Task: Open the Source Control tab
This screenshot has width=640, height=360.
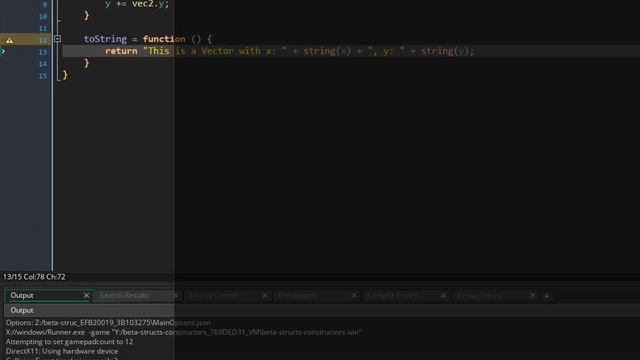Action: click(x=214, y=295)
